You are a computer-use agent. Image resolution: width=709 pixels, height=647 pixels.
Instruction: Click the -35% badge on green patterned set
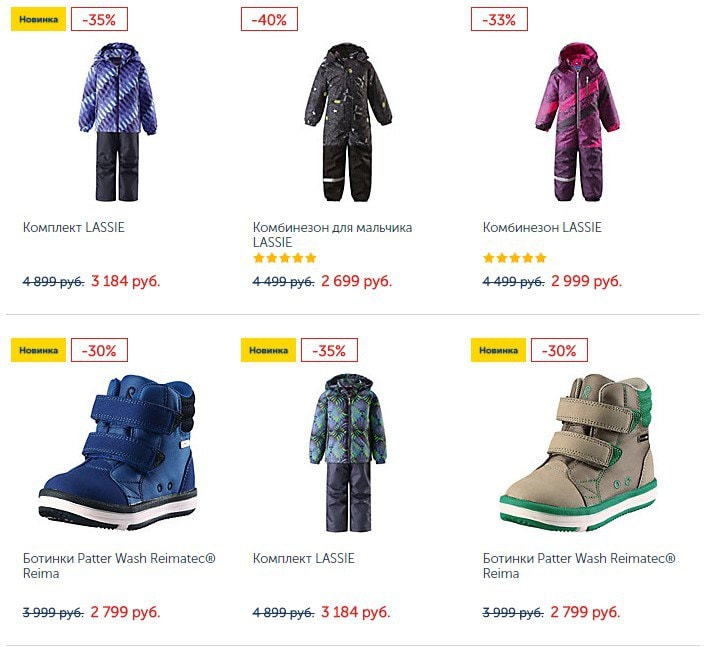[x=329, y=350]
